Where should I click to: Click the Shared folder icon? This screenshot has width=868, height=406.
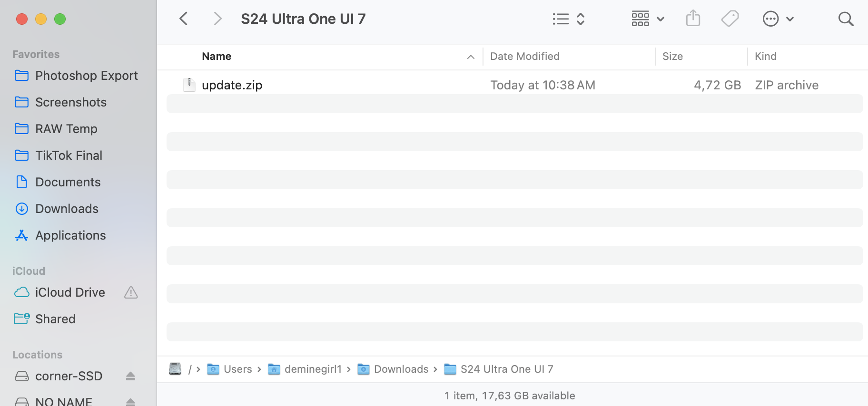tap(21, 319)
